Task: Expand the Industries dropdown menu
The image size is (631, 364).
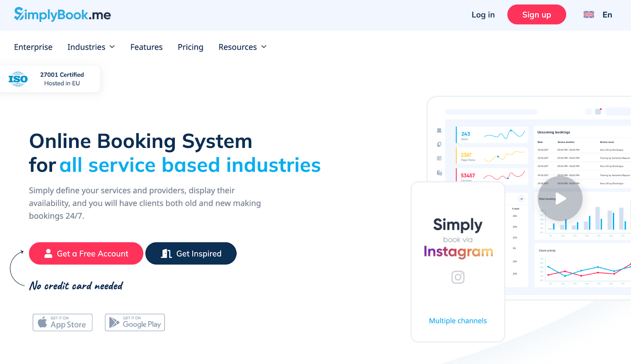Action: pyautogui.click(x=91, y=47)
